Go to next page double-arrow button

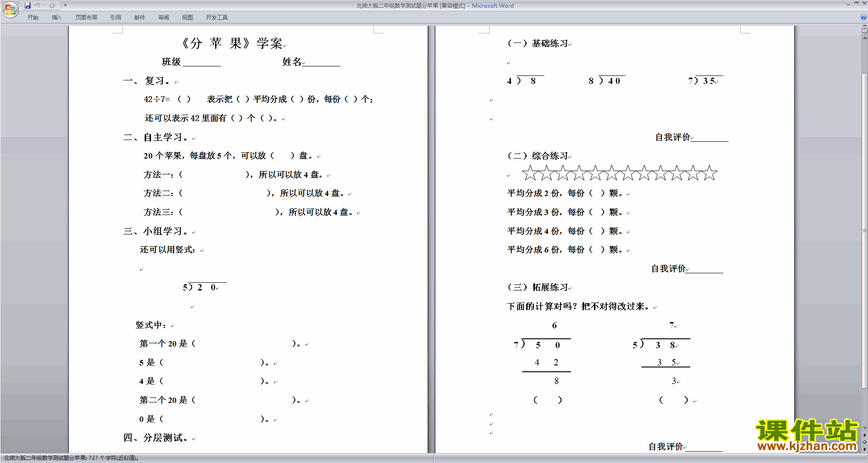click(x=864, y=449)
